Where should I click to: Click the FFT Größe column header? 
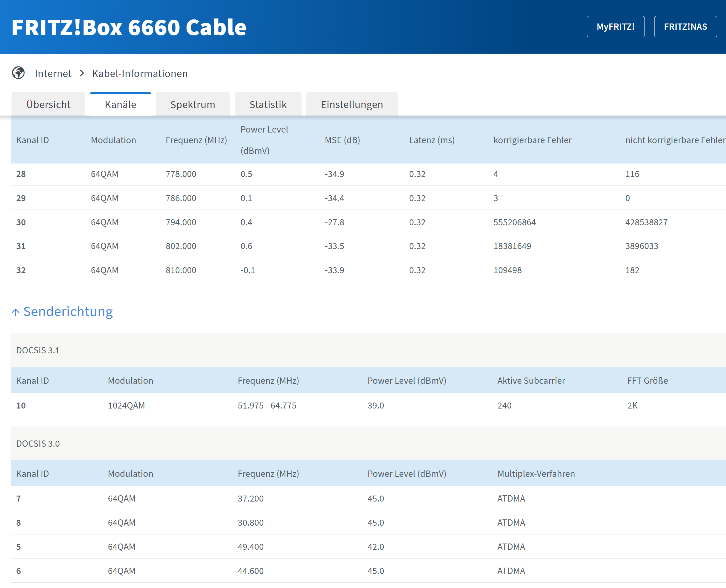(647, 381)
